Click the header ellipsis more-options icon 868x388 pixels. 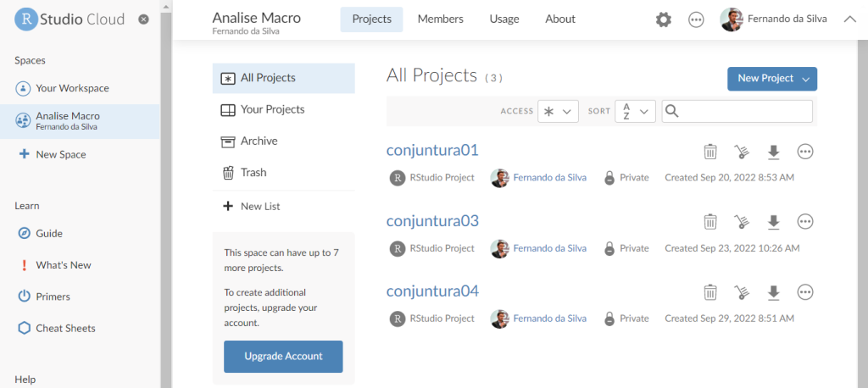point(696,20)
